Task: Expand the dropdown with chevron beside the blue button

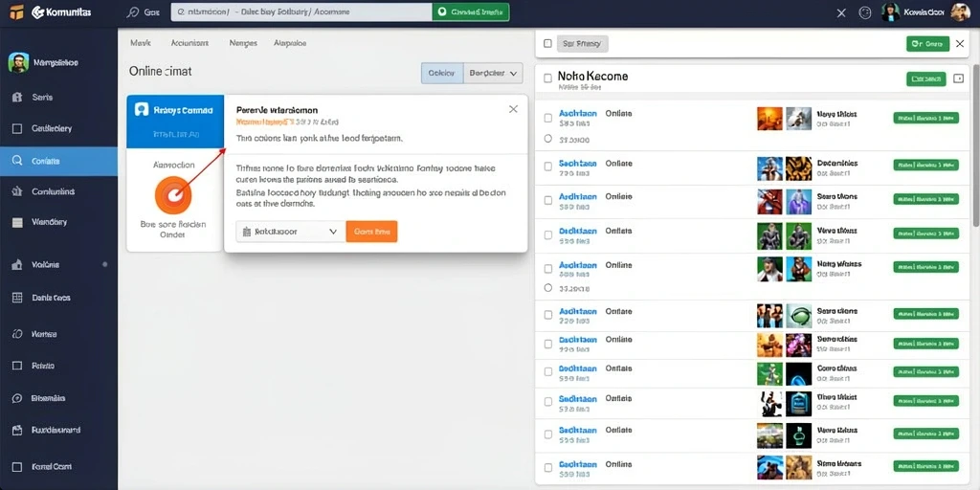Action: coord(493,73)
